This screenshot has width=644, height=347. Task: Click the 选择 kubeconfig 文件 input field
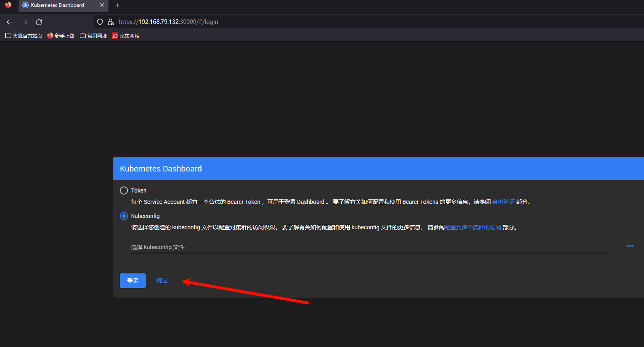click(x=370, y=247)
